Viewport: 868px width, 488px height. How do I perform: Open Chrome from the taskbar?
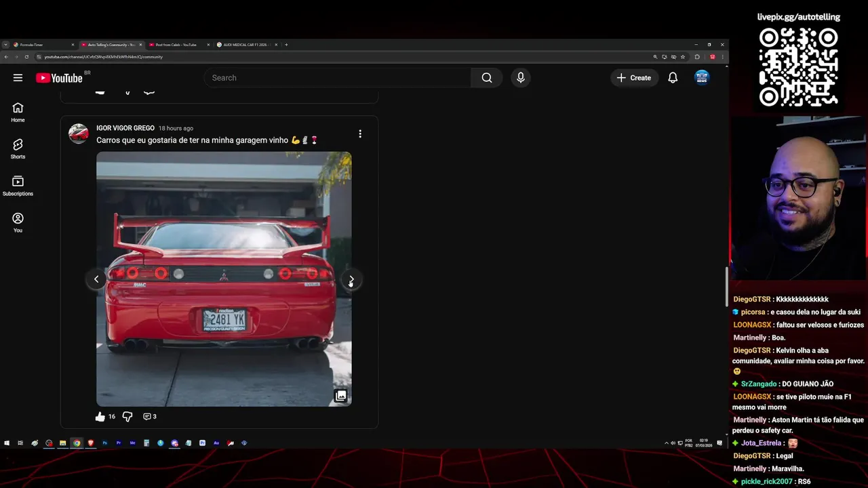(x=77, y=443)
